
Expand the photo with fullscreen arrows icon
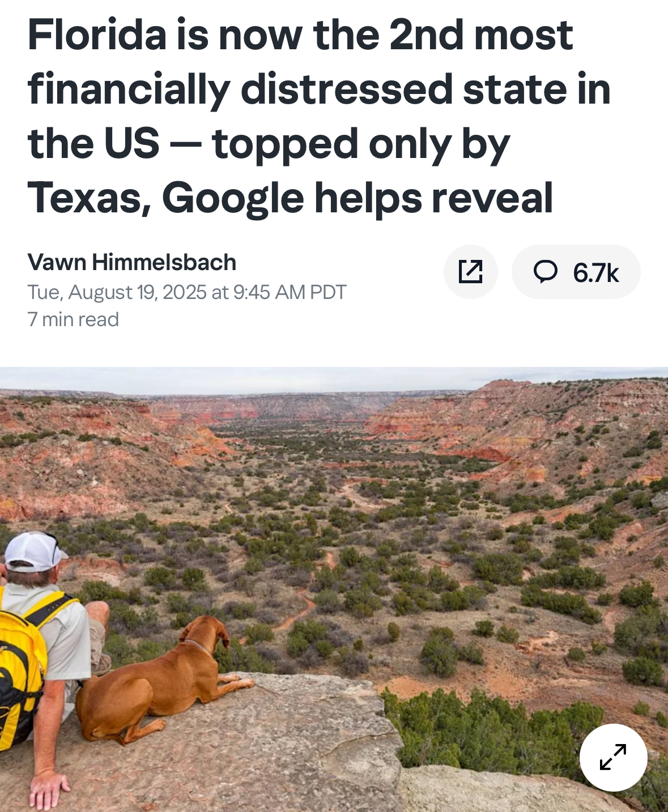click(613, 757)
